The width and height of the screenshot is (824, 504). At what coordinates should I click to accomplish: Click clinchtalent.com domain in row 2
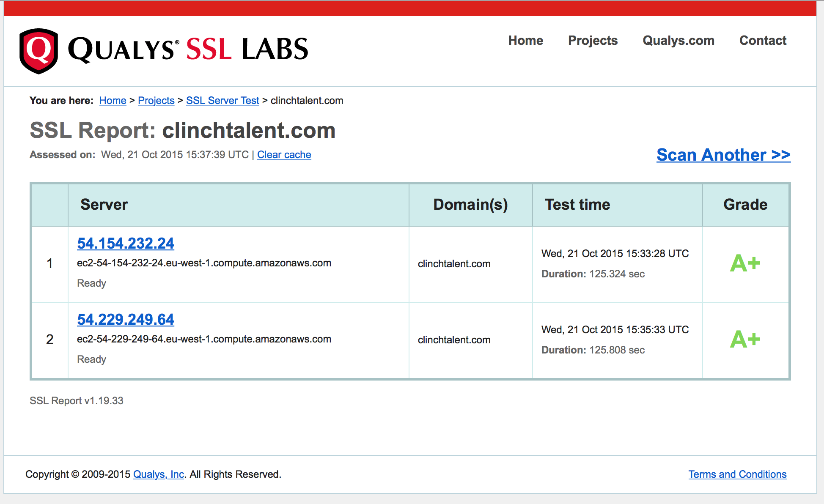pos(454,340)
